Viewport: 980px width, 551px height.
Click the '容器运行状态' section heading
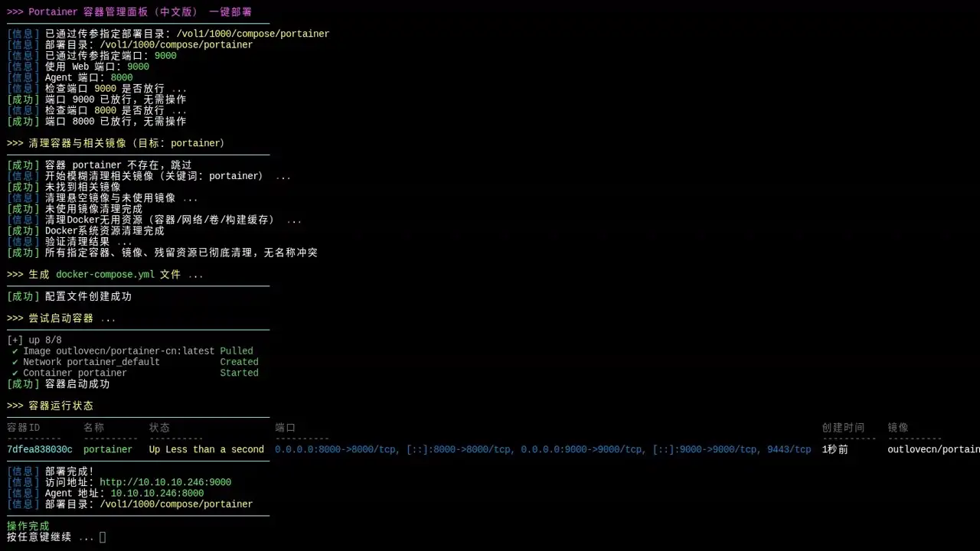51,406
